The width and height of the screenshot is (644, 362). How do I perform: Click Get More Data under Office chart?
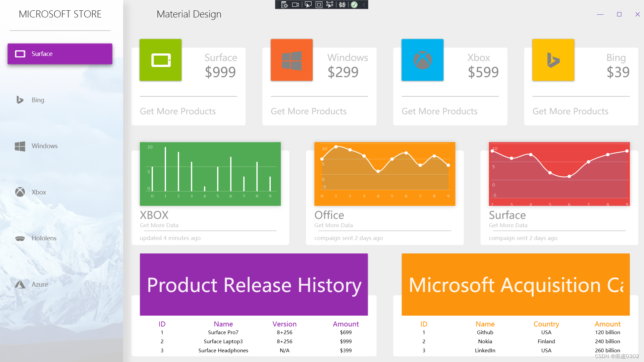(333, 225)
